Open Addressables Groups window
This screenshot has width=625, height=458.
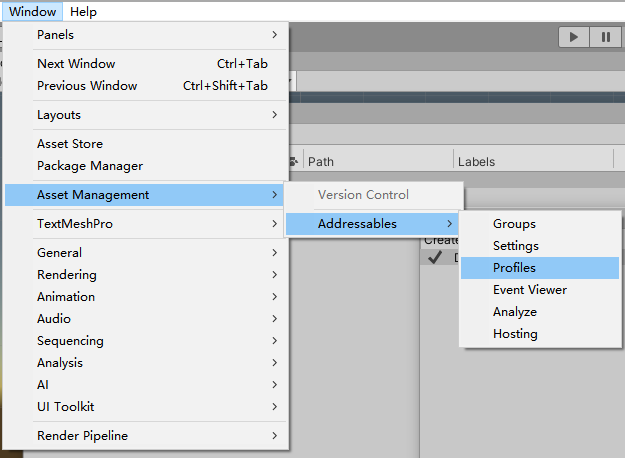tap(540, 224)
